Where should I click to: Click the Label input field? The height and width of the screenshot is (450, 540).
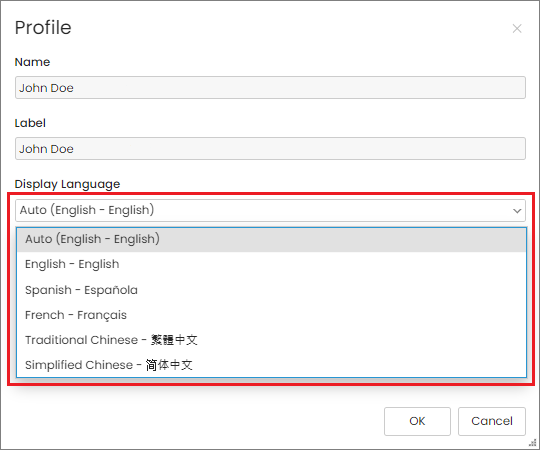click(270, 149)
